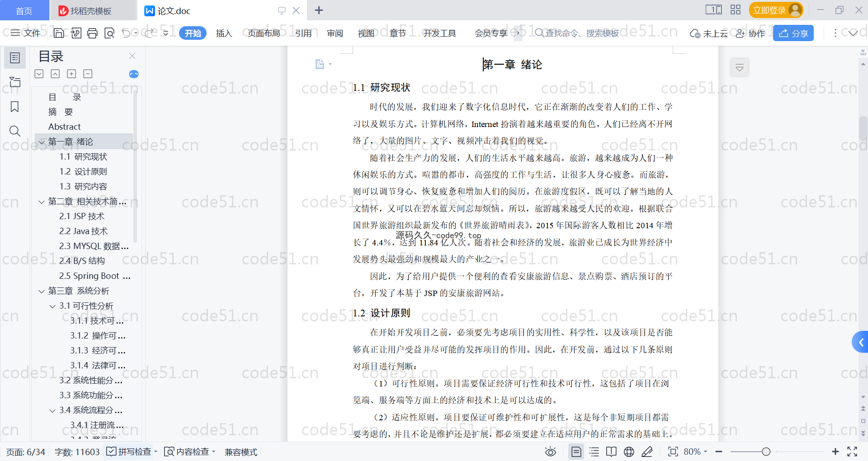Select the Abstract outline entry

(65, 127)
